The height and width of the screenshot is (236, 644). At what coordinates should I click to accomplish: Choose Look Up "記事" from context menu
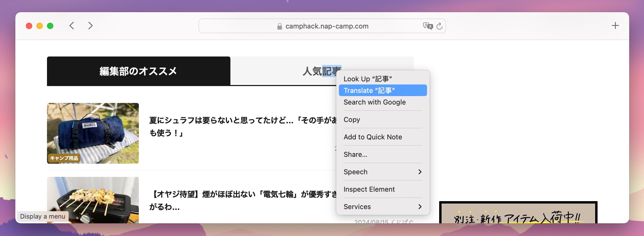383,79
